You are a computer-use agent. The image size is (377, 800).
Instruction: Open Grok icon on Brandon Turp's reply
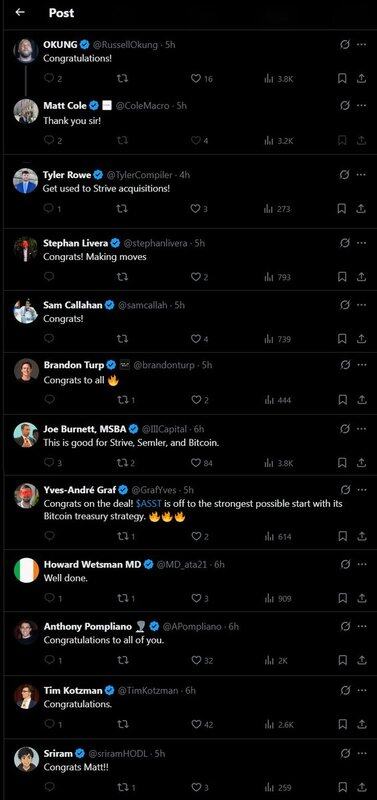point(345,365)
